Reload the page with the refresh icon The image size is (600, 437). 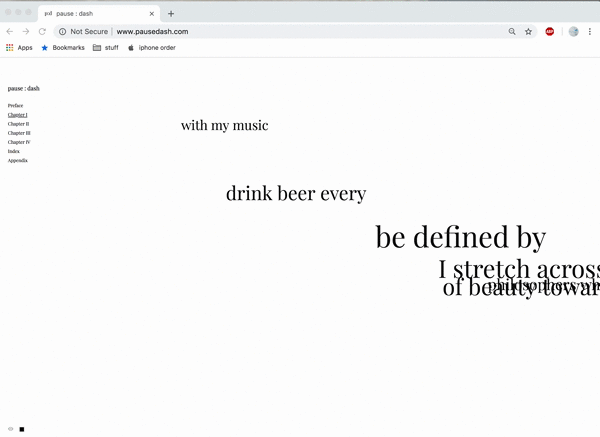pos(42,31)
